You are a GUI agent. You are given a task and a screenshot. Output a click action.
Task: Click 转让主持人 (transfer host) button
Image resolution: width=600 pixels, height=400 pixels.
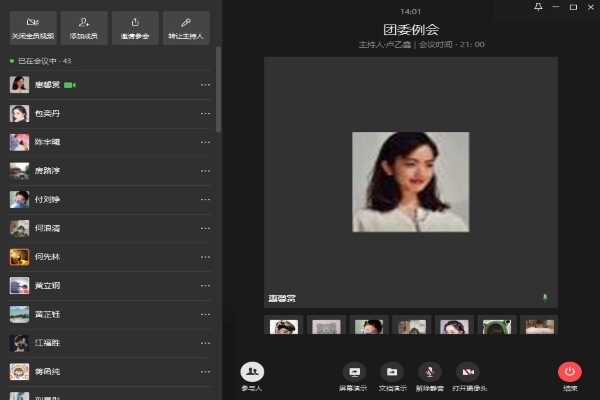click(x=186, y=27)
